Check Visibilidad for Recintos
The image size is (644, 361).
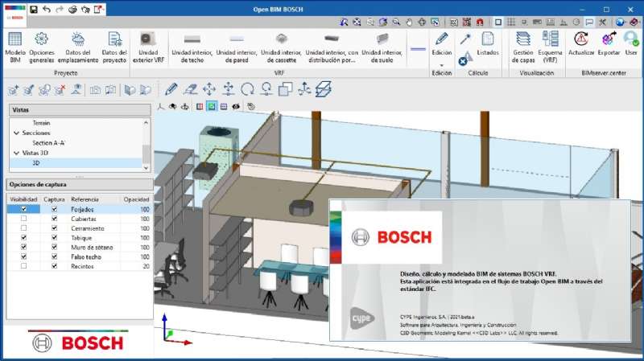click(23, 266)
